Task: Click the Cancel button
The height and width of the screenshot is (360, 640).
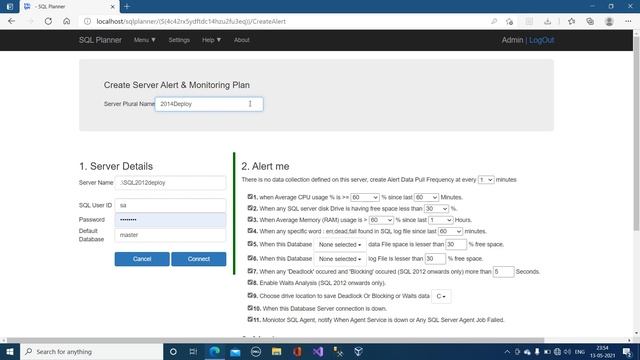Action: [142, 259]
